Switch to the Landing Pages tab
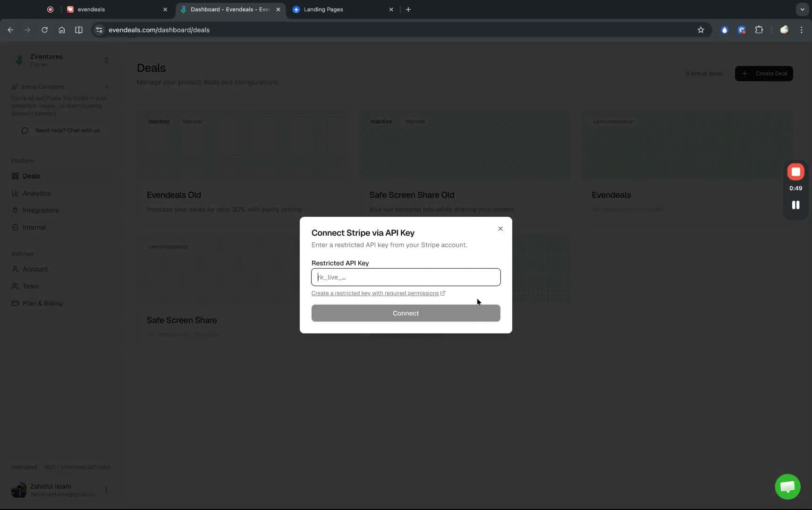 coord(324,9)
